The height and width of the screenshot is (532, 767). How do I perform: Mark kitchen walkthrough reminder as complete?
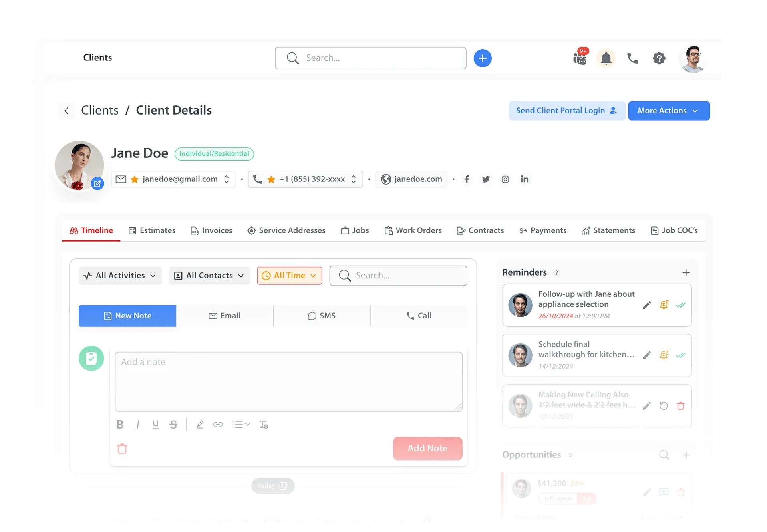[680, 355]
